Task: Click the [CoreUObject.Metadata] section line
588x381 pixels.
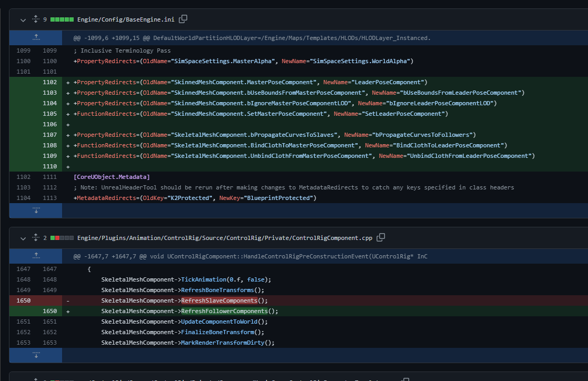Action: (x=111, y=177)
